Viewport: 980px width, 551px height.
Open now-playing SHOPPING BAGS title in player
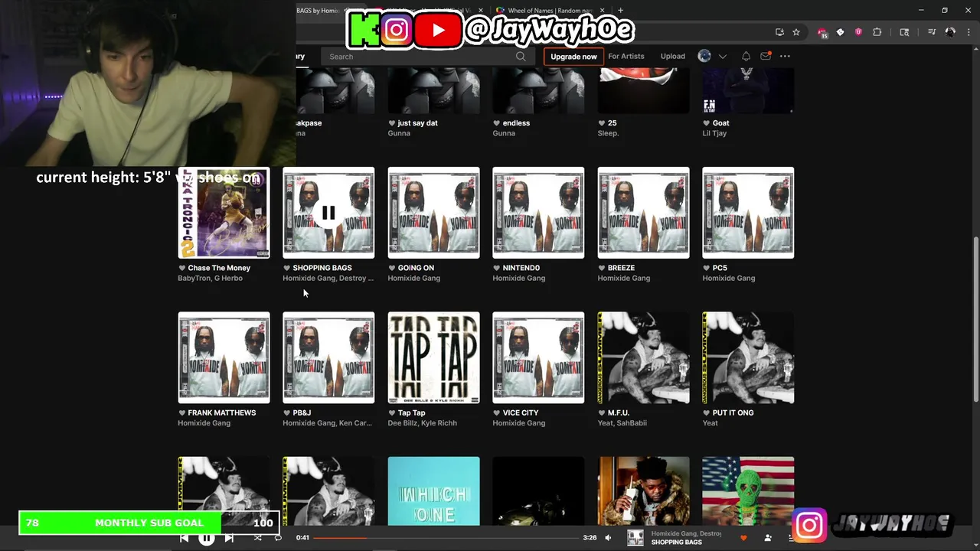pos(677,543)
